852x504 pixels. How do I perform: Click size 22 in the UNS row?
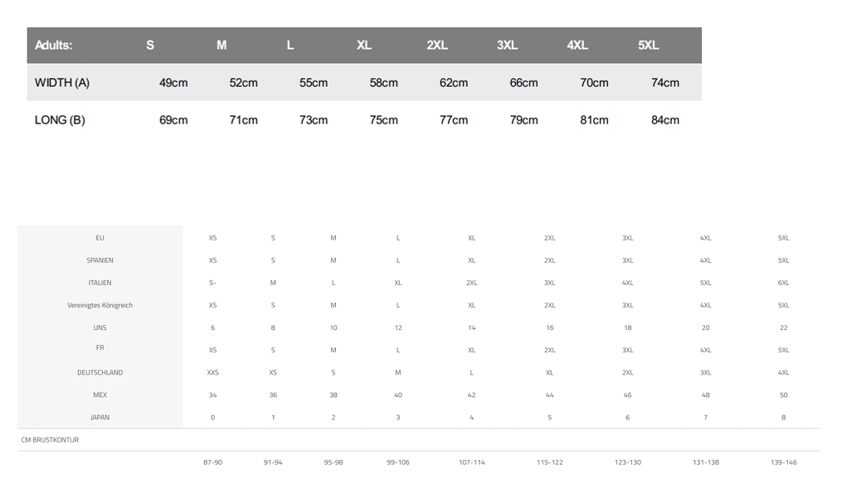pos(783,327)
